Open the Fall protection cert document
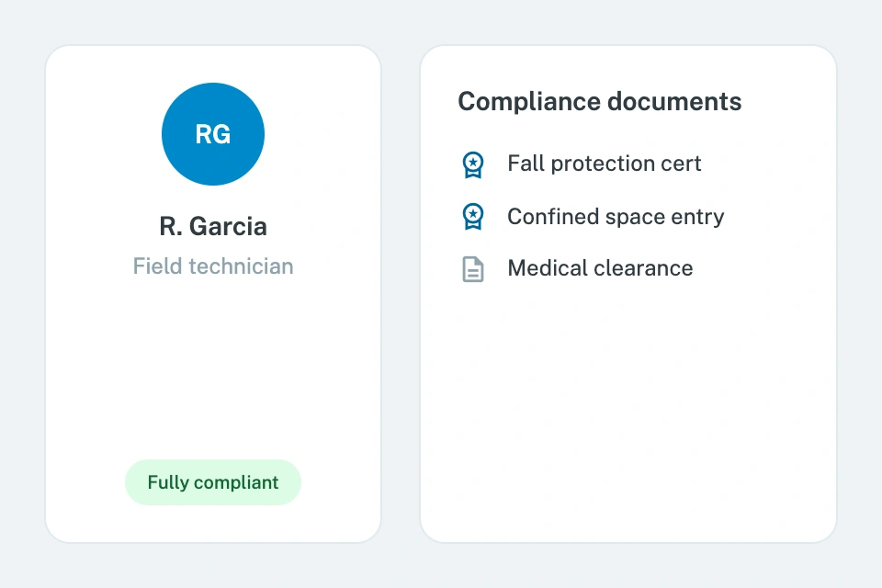This screenshot has width=882, height=588. coord(605,164)
